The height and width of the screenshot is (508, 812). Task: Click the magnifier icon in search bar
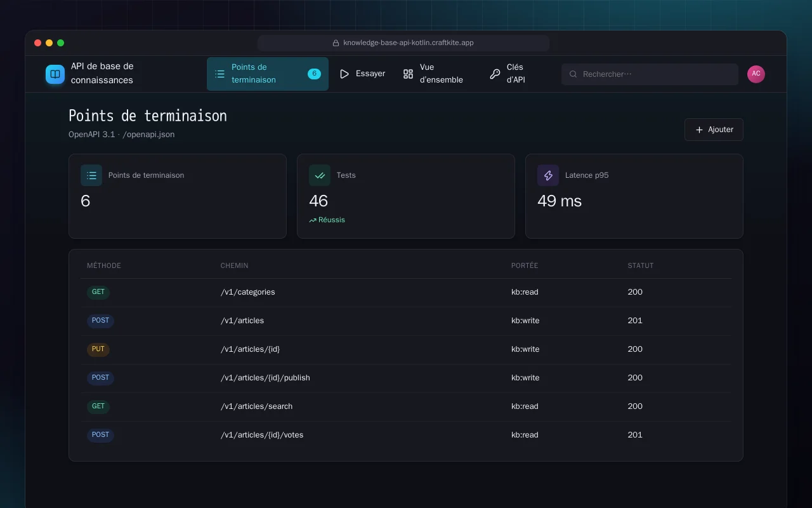(x=573, y=74)
